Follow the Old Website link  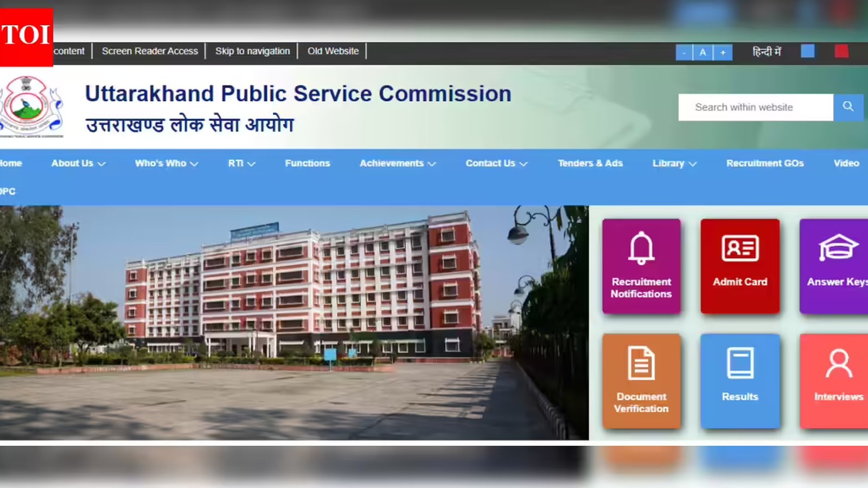[x=333, y=51]
